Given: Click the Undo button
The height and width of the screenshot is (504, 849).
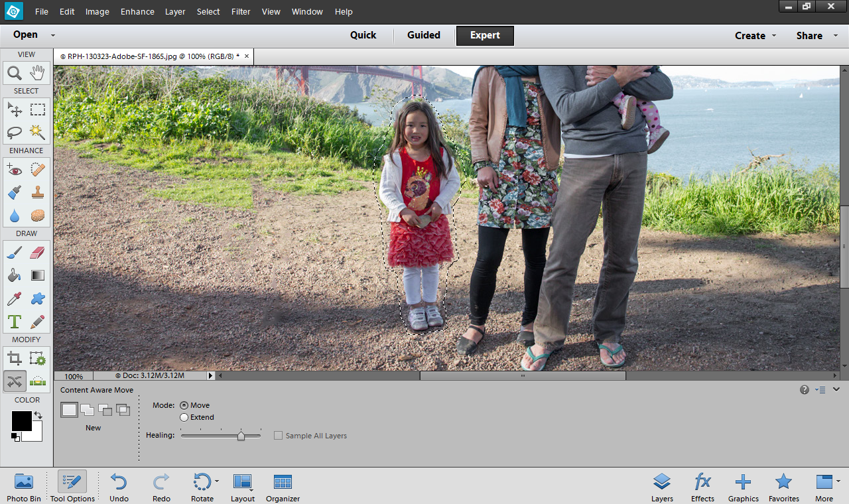Looking at the screenshot, I should click(119, 487).
